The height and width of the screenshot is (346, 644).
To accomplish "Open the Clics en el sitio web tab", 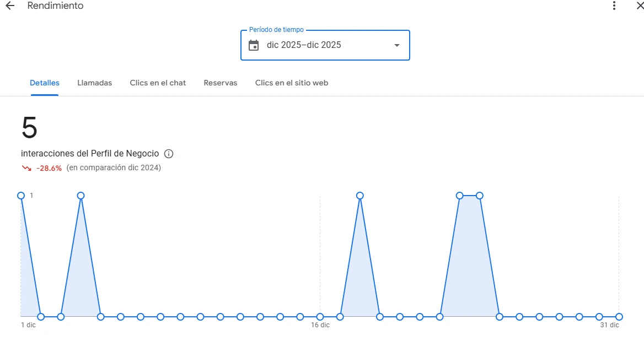I will tap(292, 83).
